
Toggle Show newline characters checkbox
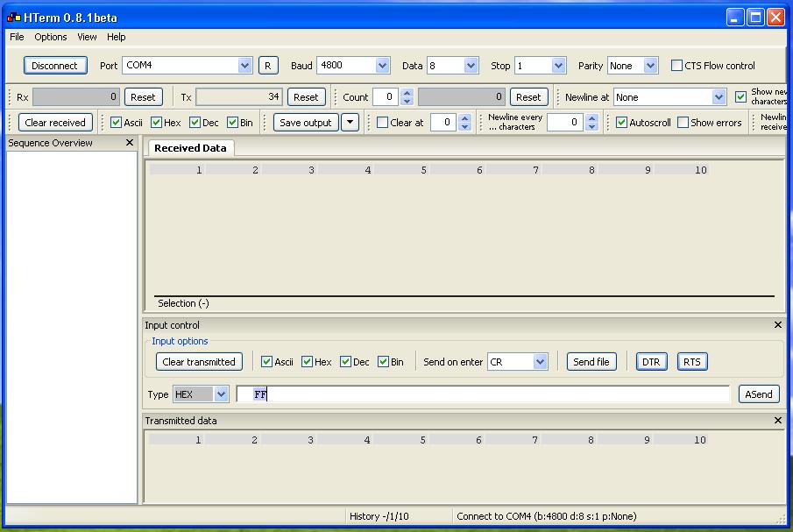[741, 96]
